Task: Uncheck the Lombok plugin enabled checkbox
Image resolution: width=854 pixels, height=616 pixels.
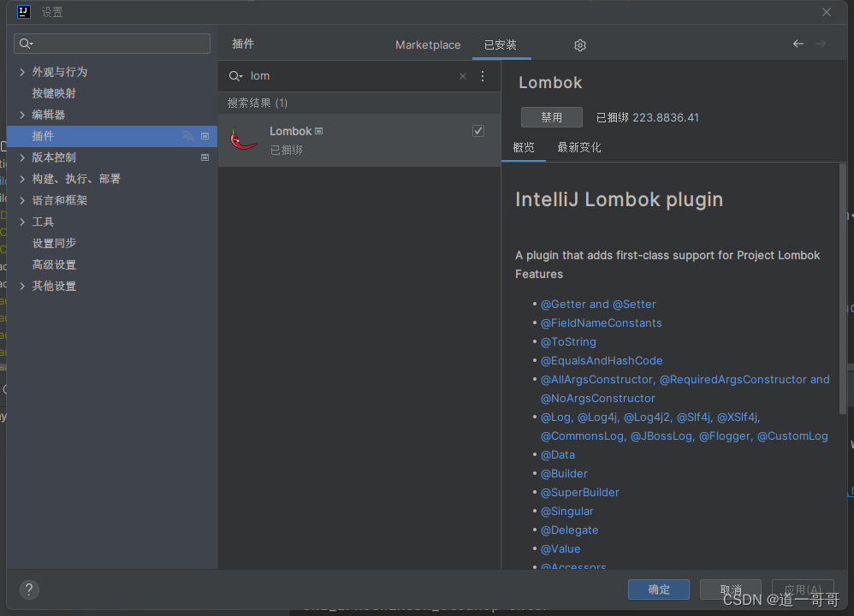Action: coord(478,131)
